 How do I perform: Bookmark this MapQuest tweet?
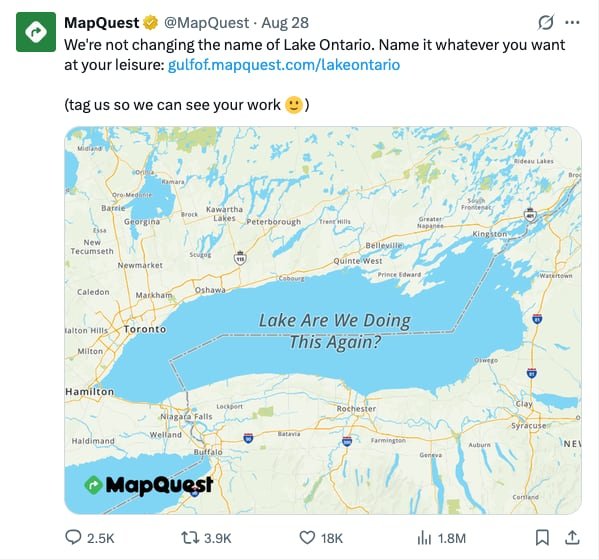pos(542,538)
